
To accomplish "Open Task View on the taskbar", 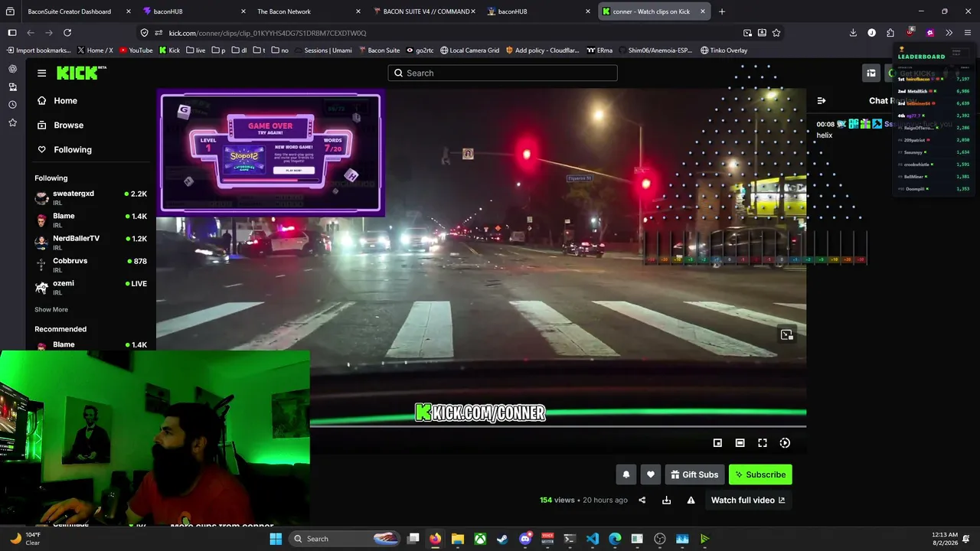I will pos(413,539).
